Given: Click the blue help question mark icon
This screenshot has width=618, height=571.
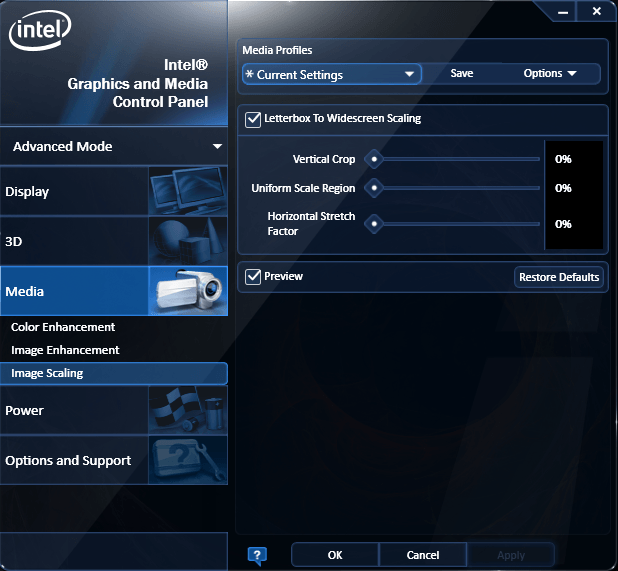Looking at the screenshot, I should click(257, 556).
